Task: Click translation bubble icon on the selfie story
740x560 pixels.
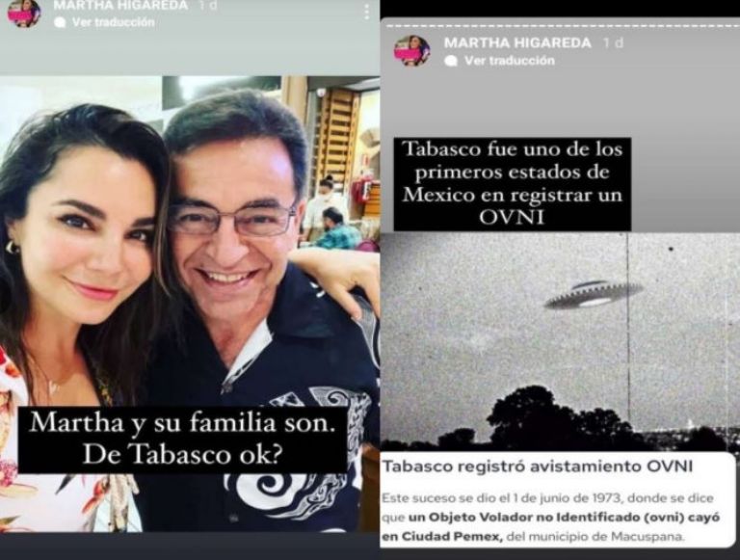Action: pyautogui.click(x=60, y=23)
